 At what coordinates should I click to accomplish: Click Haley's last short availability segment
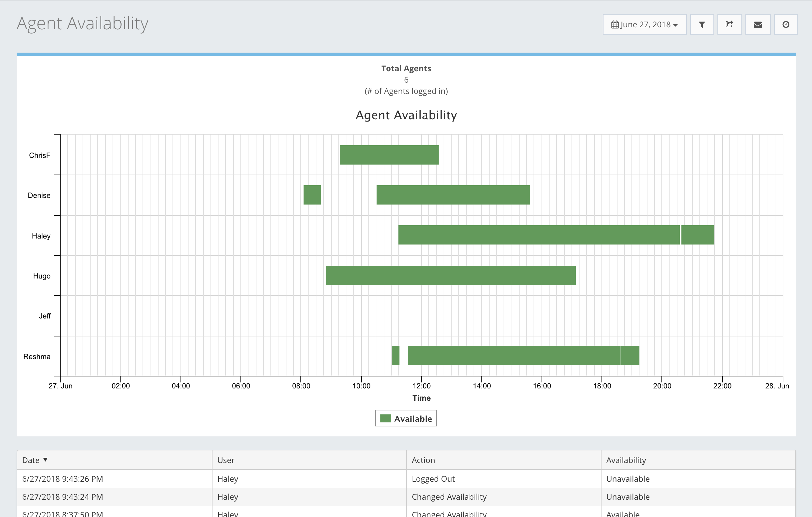(x=697, y=235)
